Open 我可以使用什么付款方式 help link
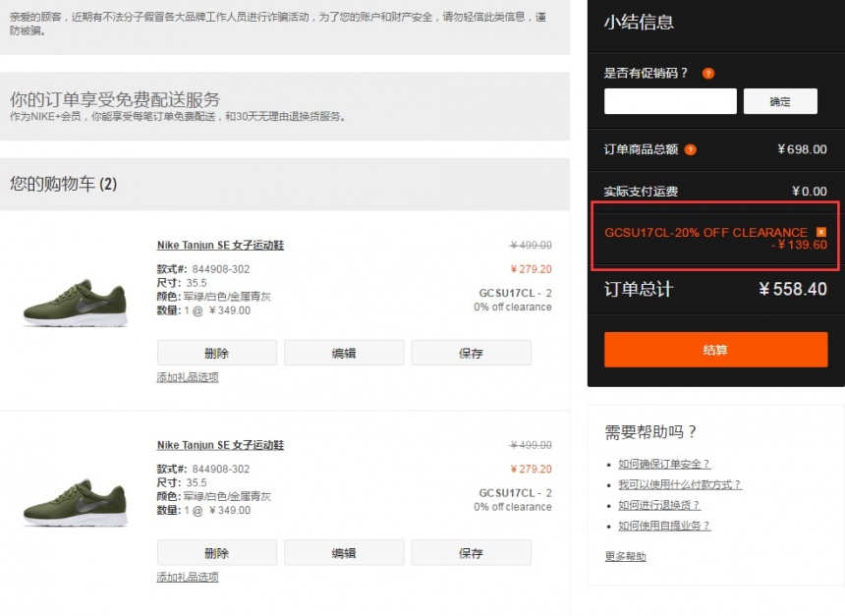This screenshot has width=845, height=616. [680, 484]
